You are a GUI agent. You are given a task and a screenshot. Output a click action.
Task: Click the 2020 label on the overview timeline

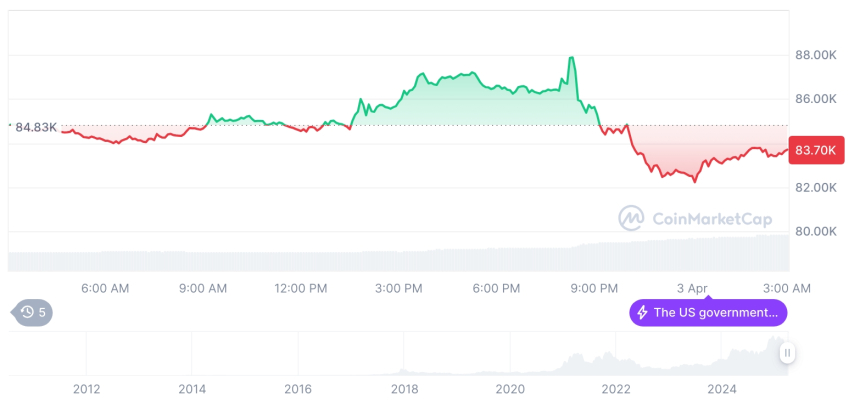click(x=510, y=389)
